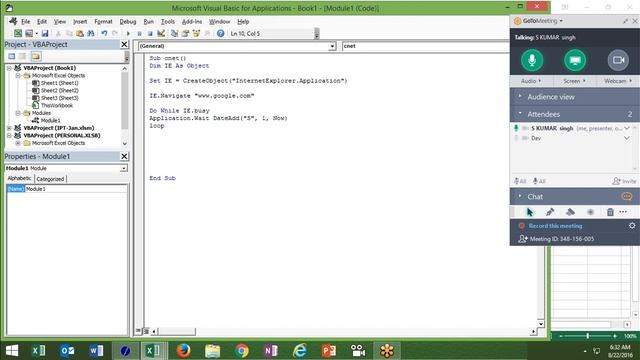Open Properties Window toolbar icon

185,33
